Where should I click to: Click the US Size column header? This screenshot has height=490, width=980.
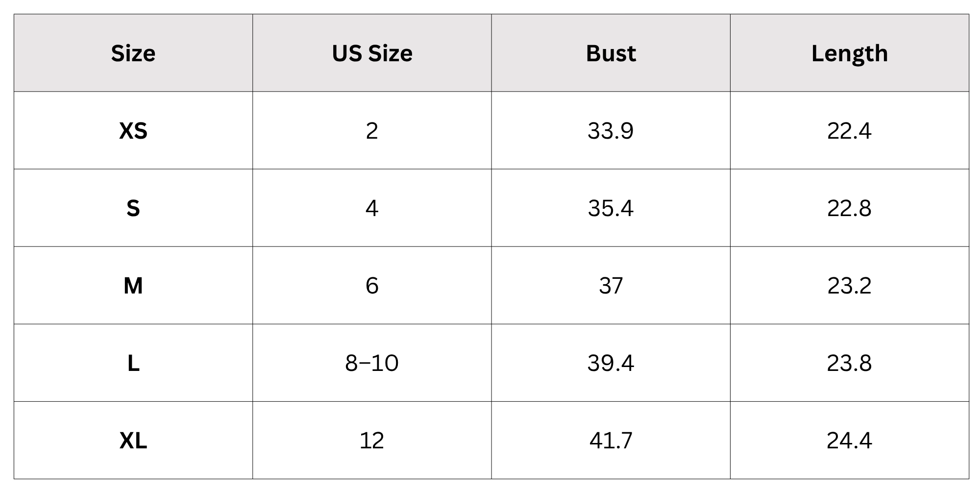click(x=372, y=53)
